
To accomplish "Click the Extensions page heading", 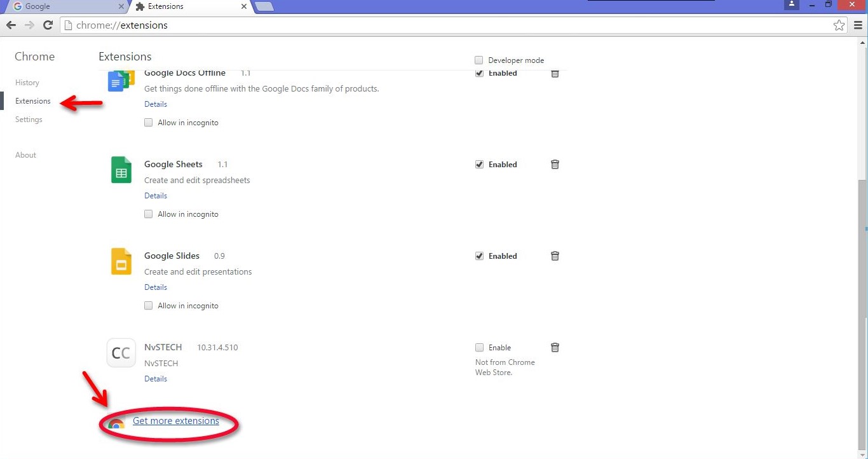I will (125, 57).
